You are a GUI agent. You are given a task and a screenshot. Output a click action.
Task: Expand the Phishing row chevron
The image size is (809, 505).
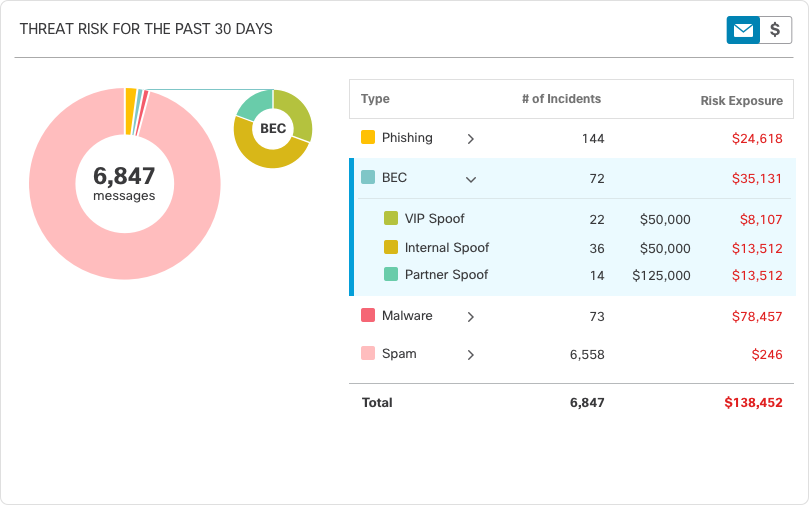point(471,139)
